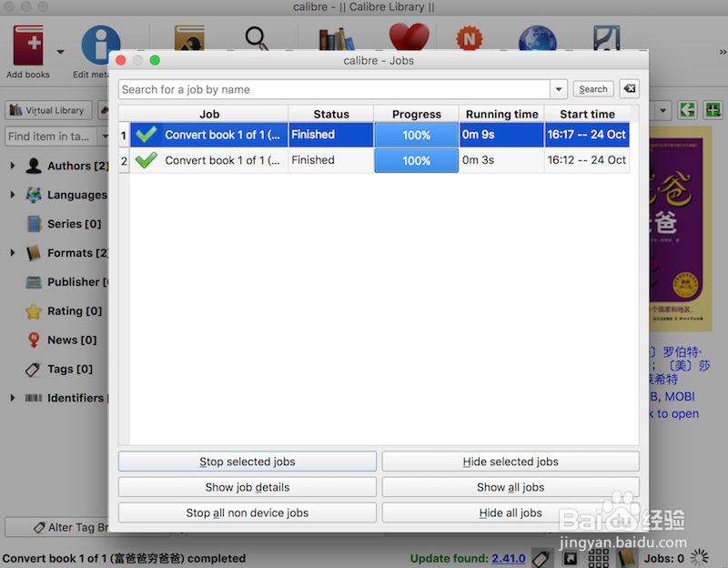Open the Add books dropdown arrow
The height and width of the screenshot is (568, 728).
61,52
